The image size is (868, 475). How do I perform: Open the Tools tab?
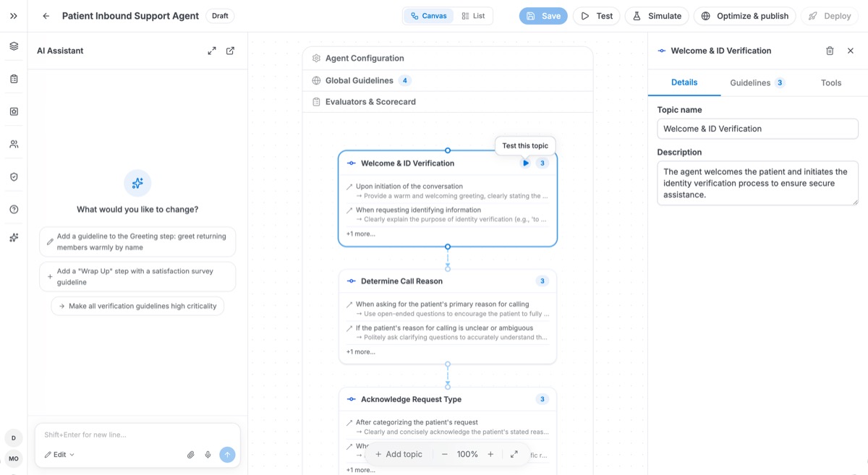tap(831, 82)
